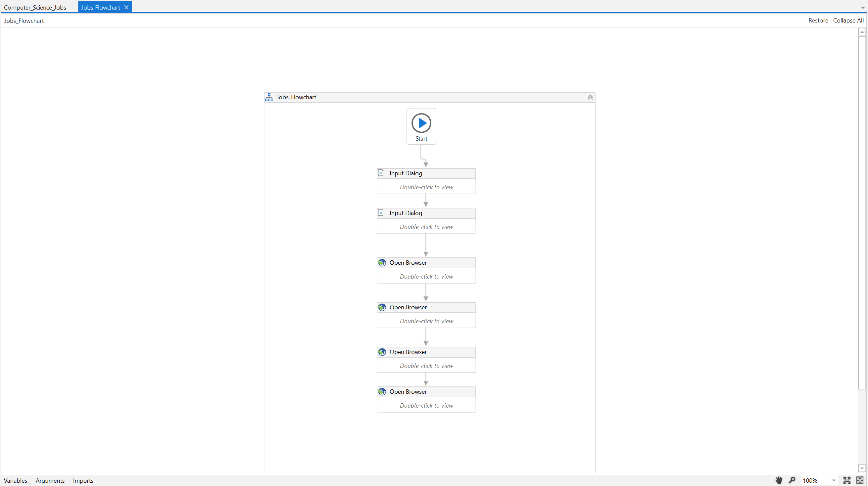868x486 pixels.
Task: Click the vertical scrollbar down arrow
Action: [x=862, y=468]
